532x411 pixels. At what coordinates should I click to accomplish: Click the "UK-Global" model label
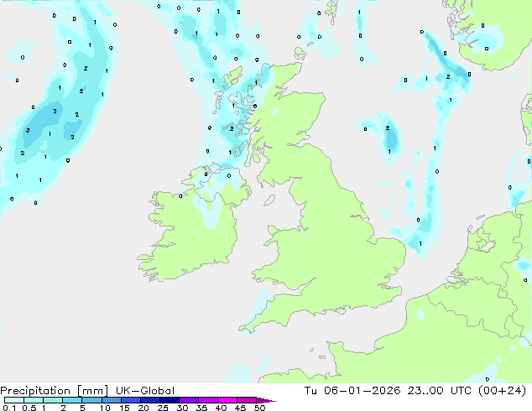[x=145, y=391]
